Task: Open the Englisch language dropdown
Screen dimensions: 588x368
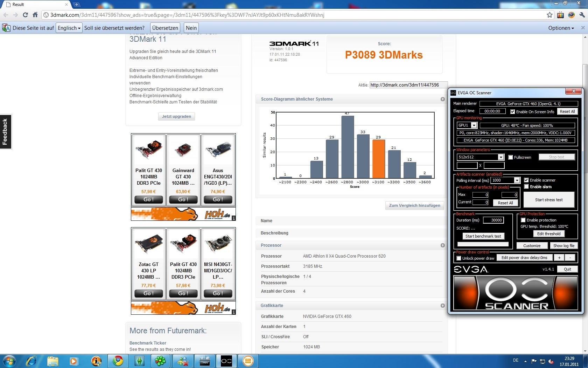Action: [x=69, y=28]
